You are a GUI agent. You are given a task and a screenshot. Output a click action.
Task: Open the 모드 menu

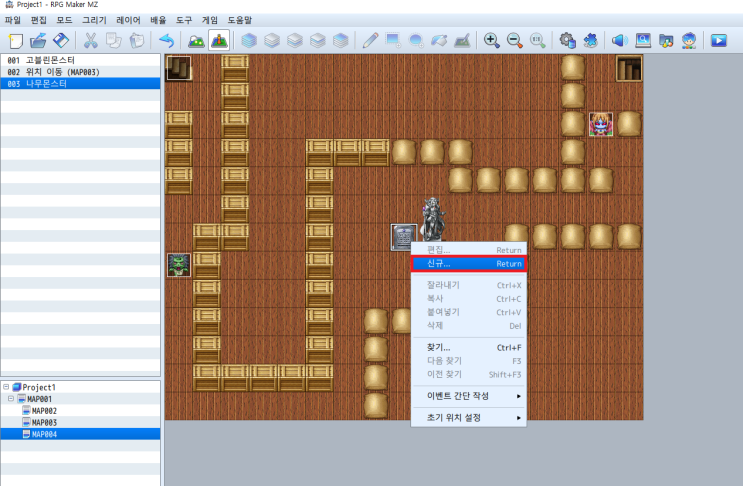(x=64, y=20)
